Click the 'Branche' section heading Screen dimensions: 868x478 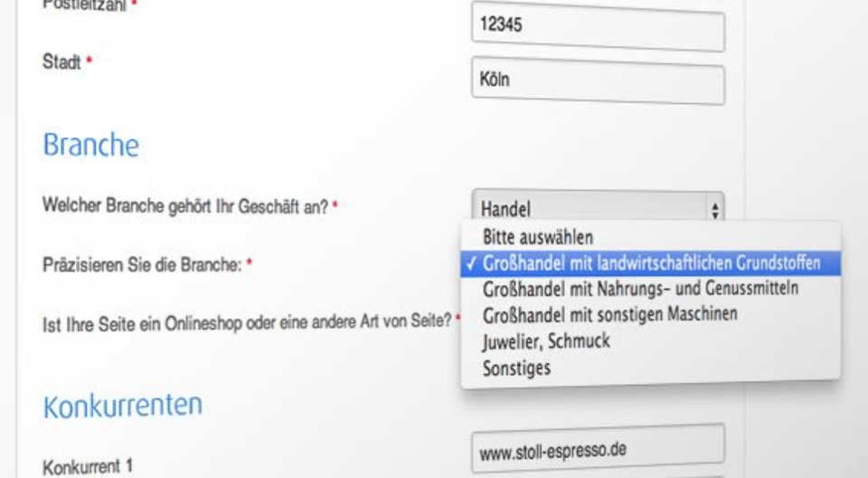point(90,145)
